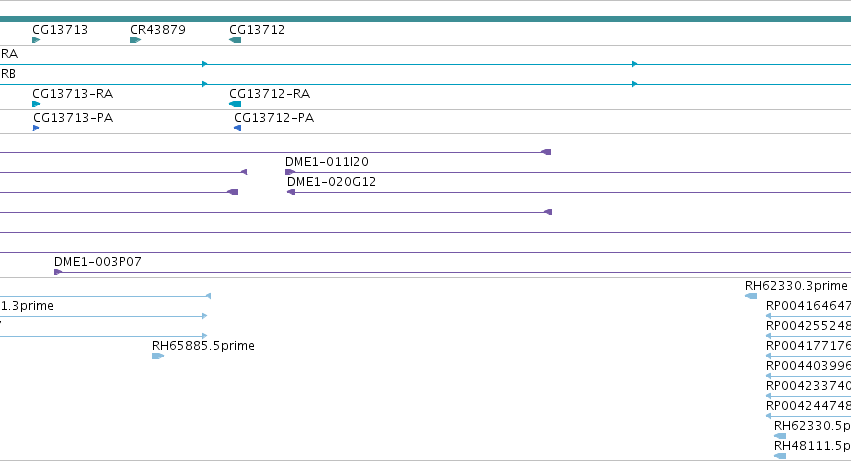Click the 1.3prime EST label
Viewport: 851px width, 461px height.
tap(27, 306)
